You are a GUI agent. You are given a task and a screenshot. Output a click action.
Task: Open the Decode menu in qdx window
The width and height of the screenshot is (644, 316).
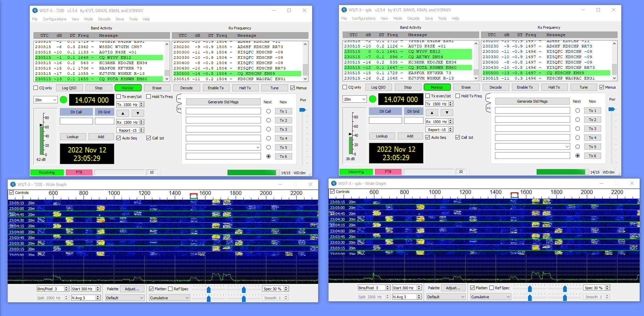click(413, 18)
